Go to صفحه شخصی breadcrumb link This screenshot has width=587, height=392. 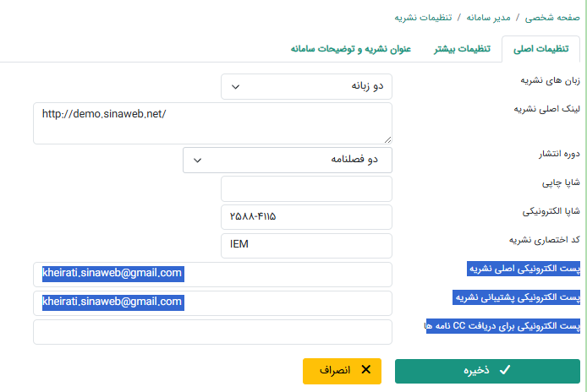click(x=552, y=17)
